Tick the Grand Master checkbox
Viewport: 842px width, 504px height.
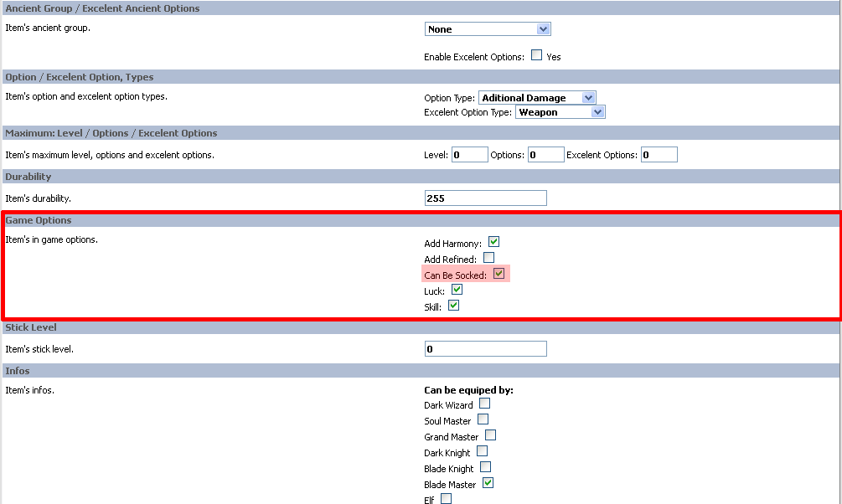pyautogui.click(x=490, y=435)
